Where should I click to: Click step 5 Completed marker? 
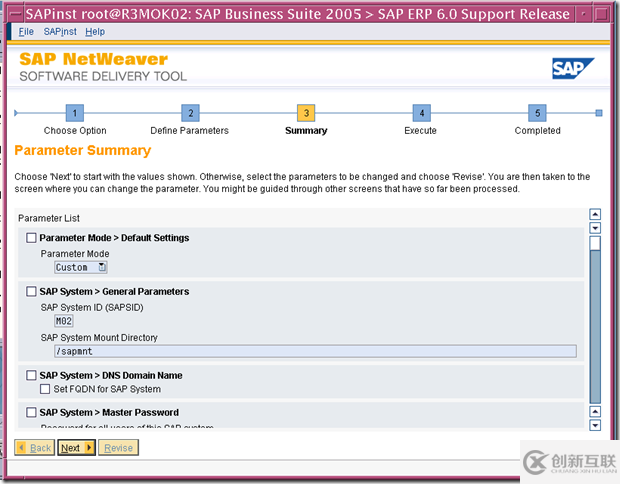tap(537, 113)
